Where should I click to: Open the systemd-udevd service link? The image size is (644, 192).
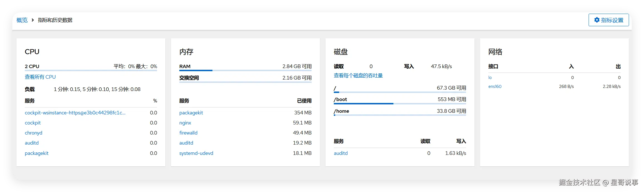[196, 153]
